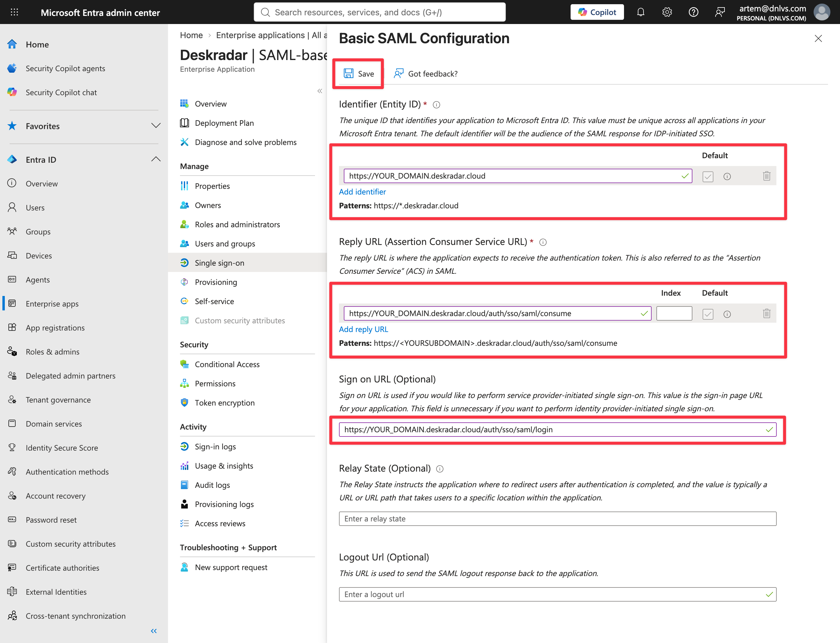Open Enterprise apps in navigation
This screenshot has height=643, width=840.
(x=52, y=304)
